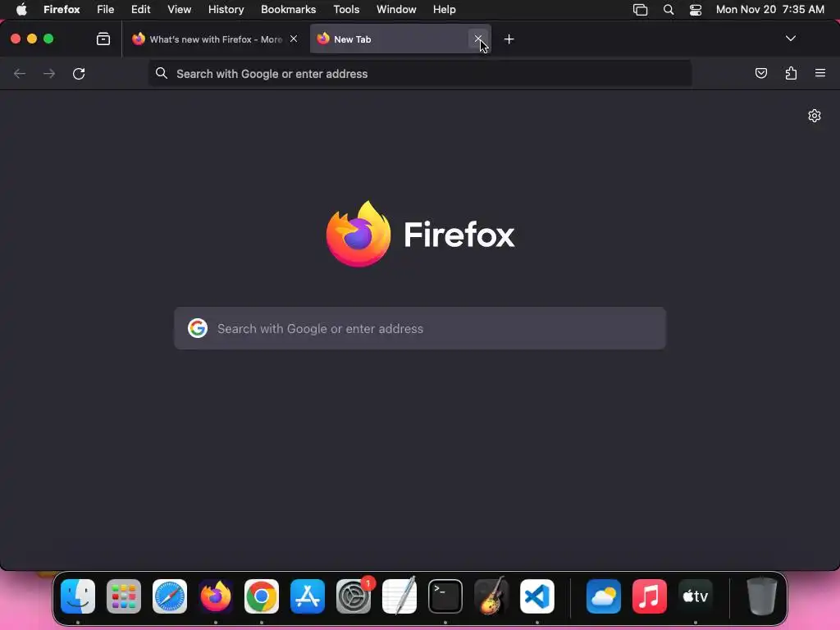This screenshot has width=840, height=630.
Task: Open the Help menu
Action: [444, 10]
